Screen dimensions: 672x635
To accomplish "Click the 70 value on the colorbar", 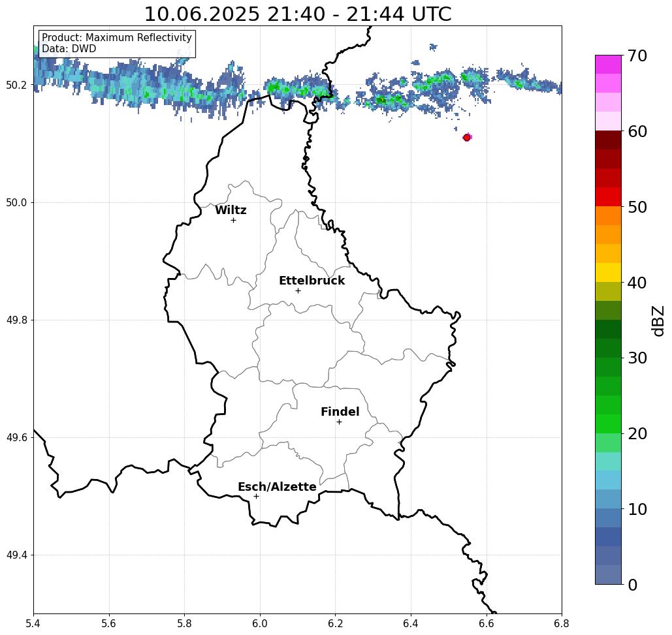I will (x=637, y=55).
